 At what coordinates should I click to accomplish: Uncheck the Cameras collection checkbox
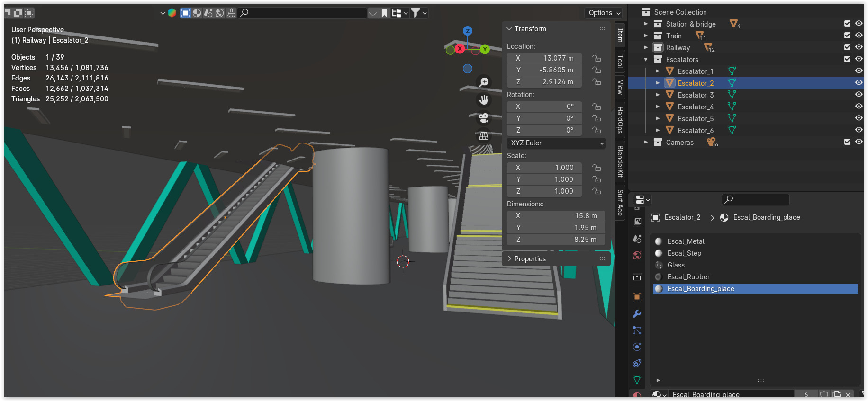[847, 142]
